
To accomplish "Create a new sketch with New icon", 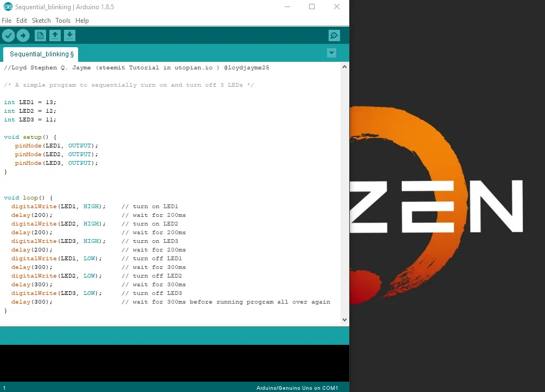I will (40, 35).
